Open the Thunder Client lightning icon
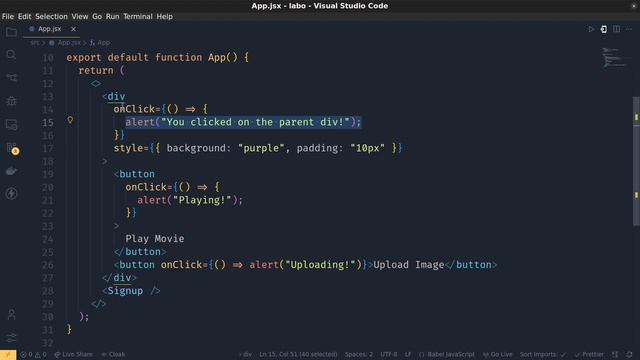The height and width of the screenshot is (360, 640). point(11,193)
